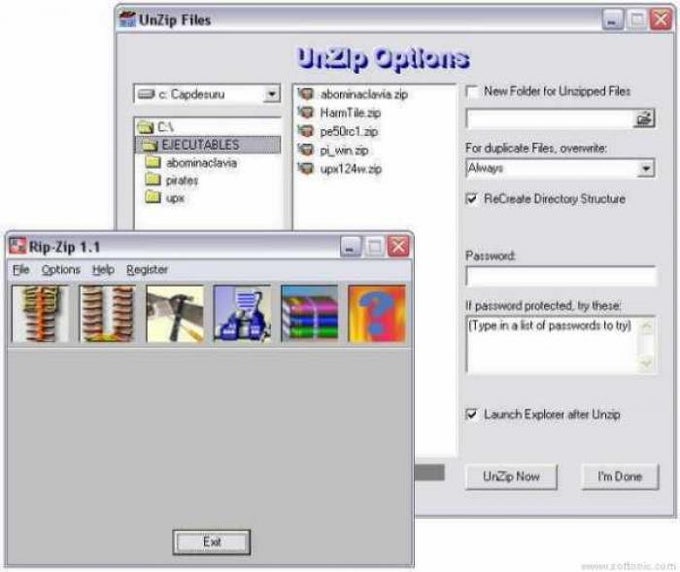This screenshot has width=680, height=572.
Task: Select pe50rc1.zip file name
Action: click(349, 131)
